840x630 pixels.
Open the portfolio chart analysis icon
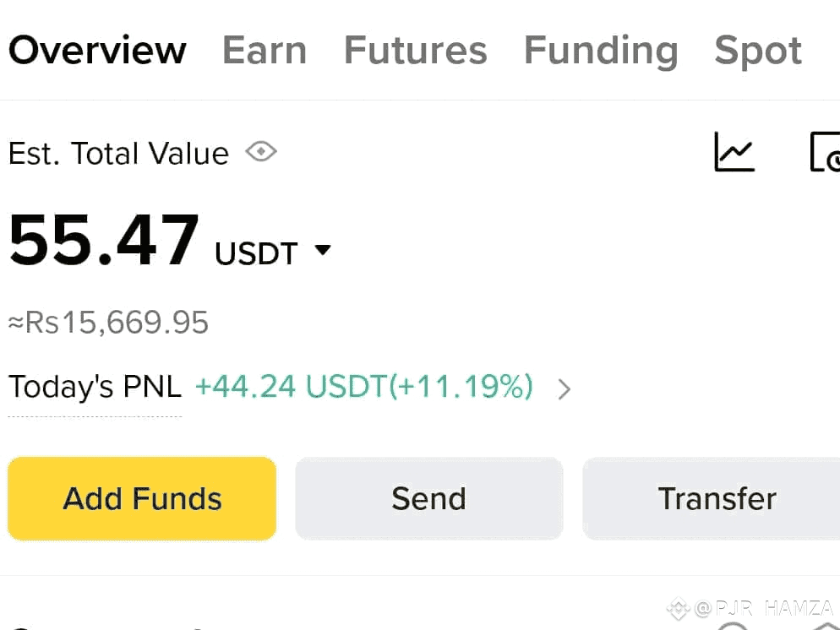coord(734,152)
